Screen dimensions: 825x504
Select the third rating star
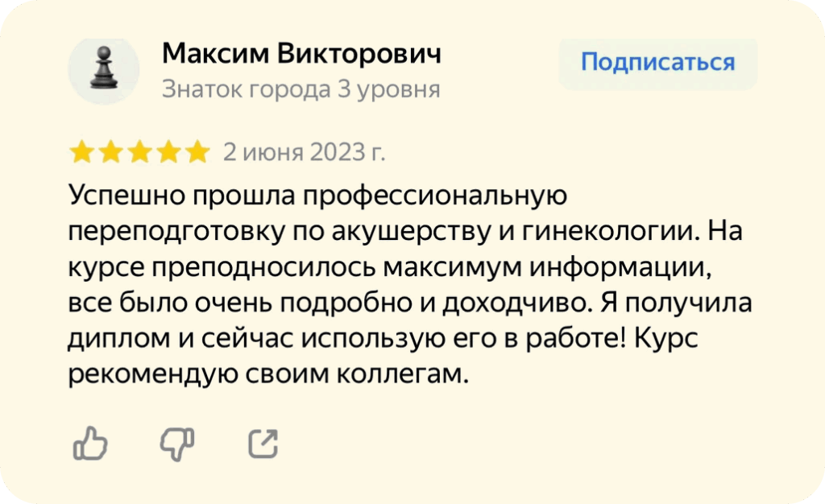click(140, 152)
